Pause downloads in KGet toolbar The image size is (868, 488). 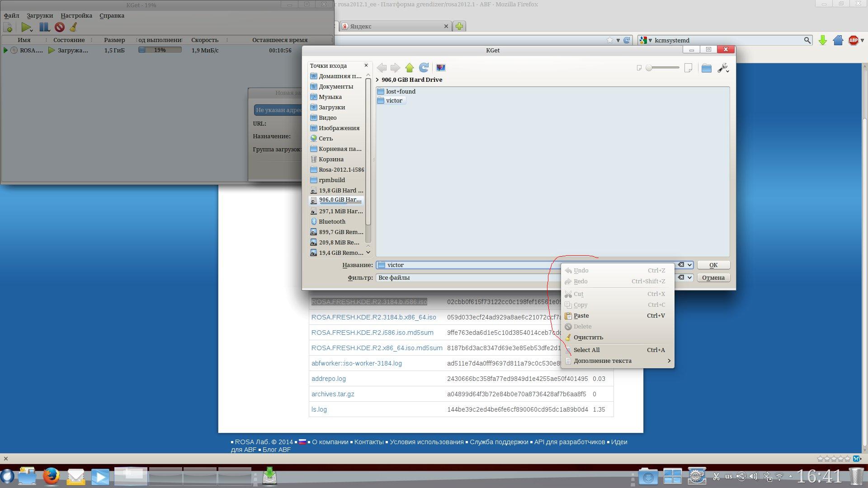(x=44, y=27)
